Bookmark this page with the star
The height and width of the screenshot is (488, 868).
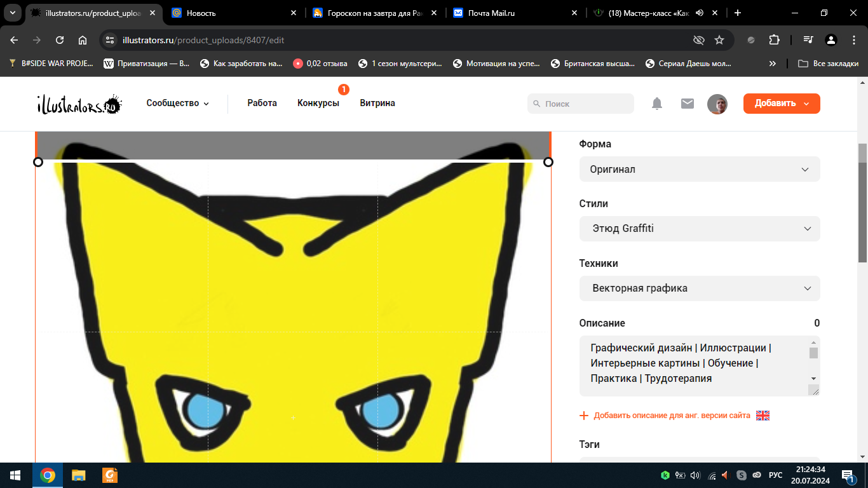click(719, 40)
